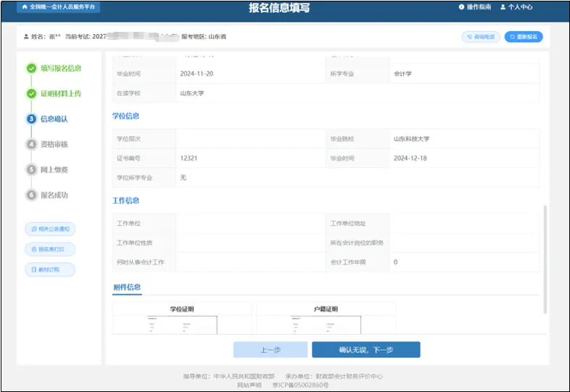
Task: Open the 学位证明 attachment thumbnail
Action: pyautogui.click(x=182, y=325)
